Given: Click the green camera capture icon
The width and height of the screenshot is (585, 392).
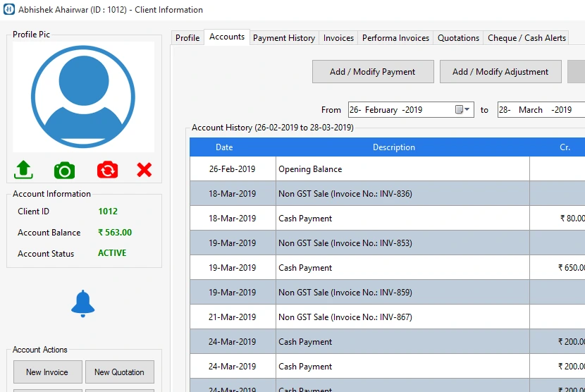Looking at the screenshot, I should tap(64, 170).
